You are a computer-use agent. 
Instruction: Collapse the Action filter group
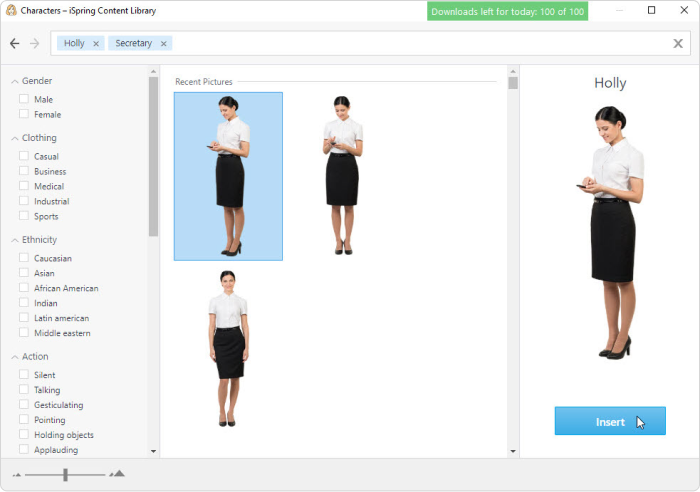15,357
